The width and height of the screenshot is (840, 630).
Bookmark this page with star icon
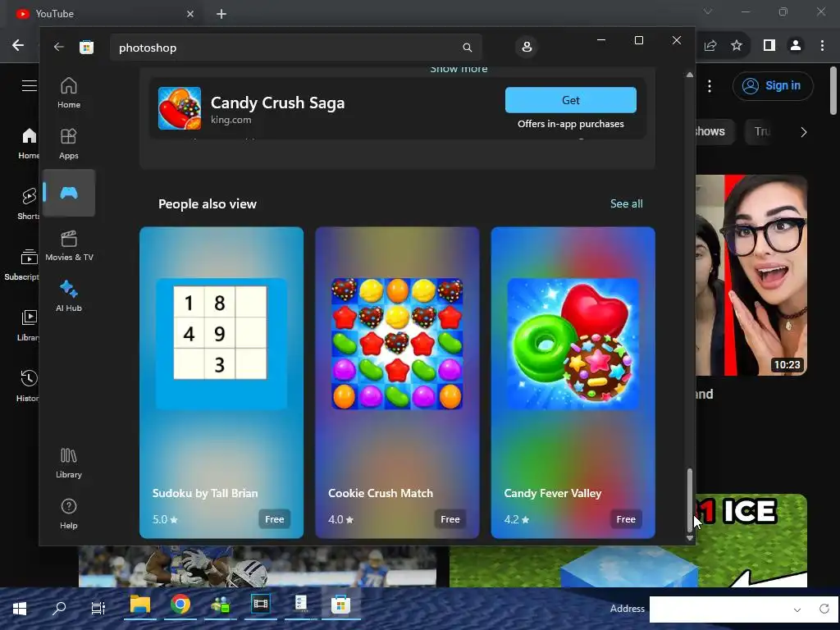click(737, 46)
